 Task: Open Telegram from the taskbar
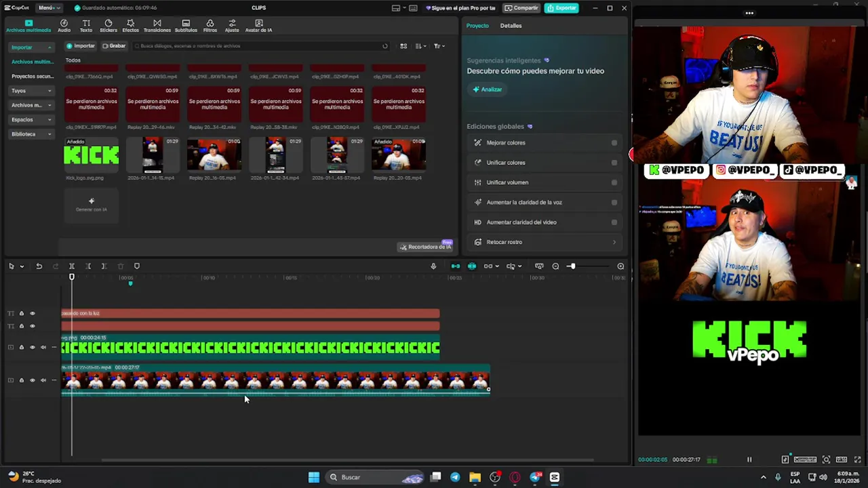(455, 477)
